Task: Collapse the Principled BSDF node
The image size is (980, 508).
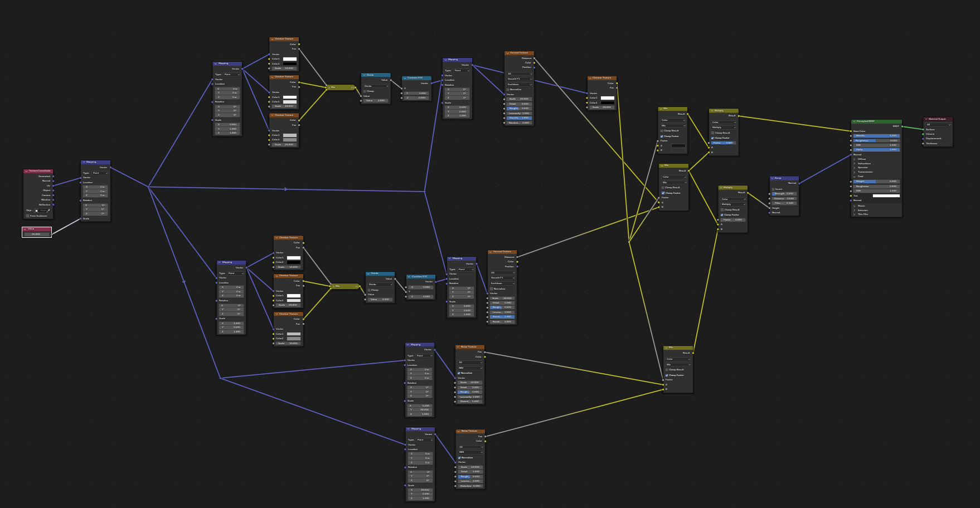Action: (x=853, y=121)
